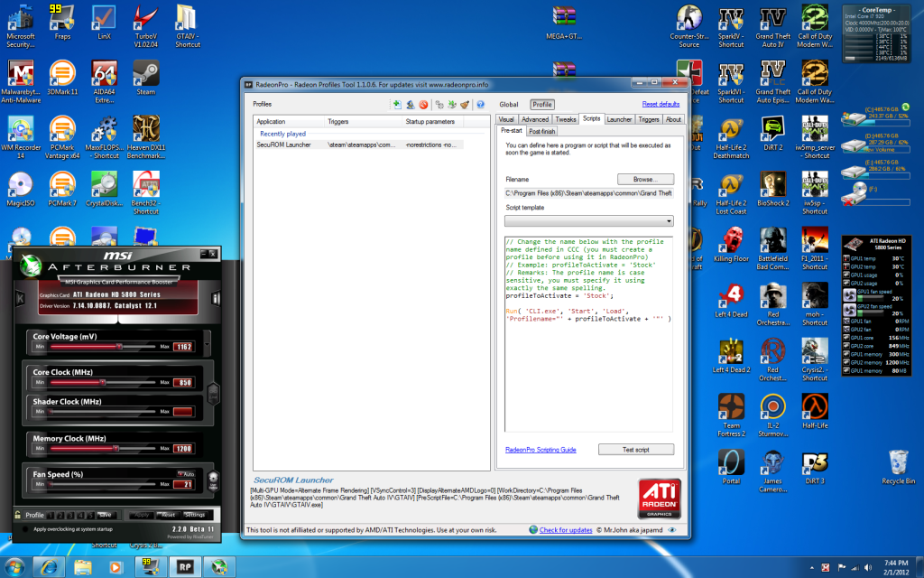Select Afterburner profile slot 3
924x578 pixels.
pos(69,515)
